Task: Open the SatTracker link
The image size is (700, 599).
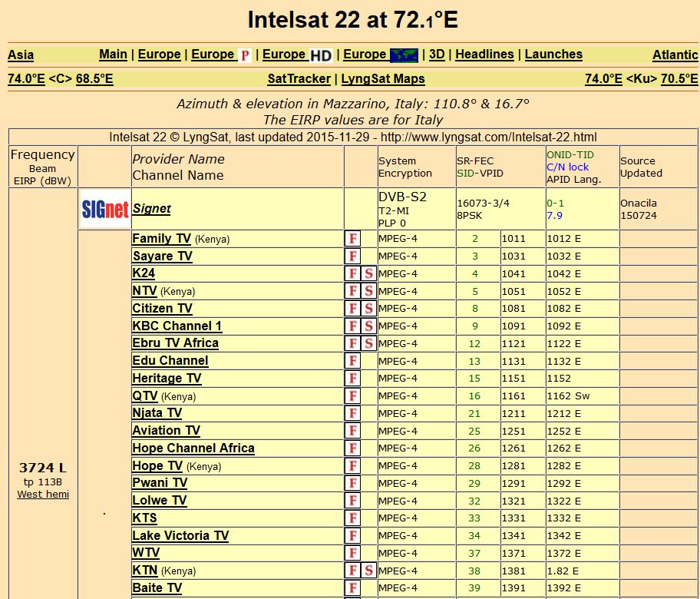Action: pos(299,79)
